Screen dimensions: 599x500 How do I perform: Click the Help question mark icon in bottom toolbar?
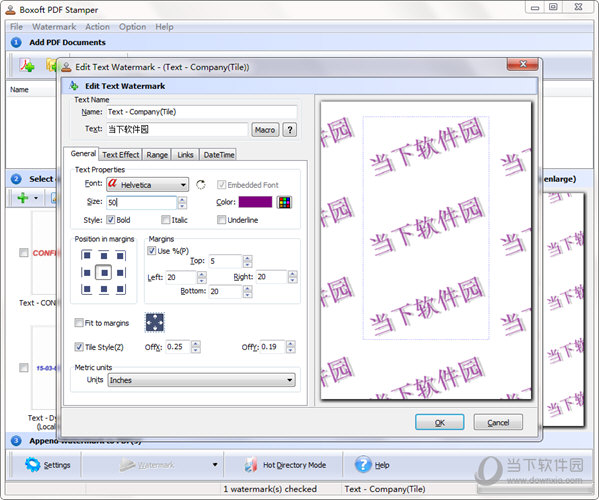click(363, 464)
